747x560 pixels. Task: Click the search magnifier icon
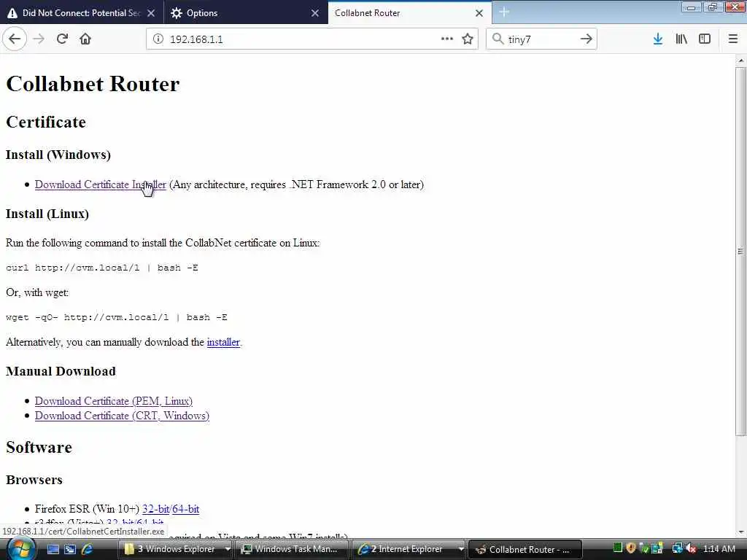498,39
